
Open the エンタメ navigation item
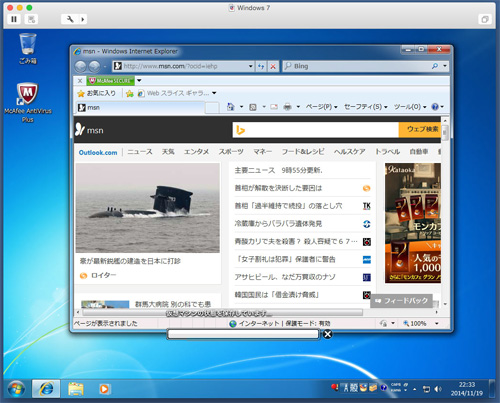(196, 152)
